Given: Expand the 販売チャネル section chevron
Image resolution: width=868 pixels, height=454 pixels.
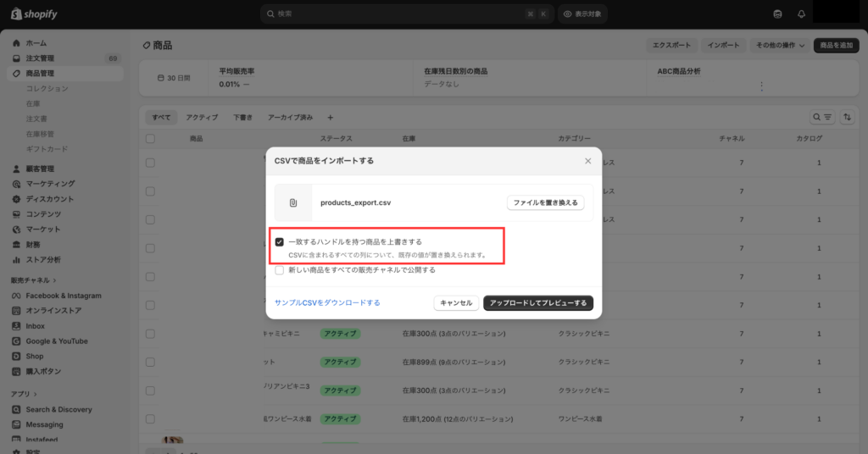Looking at the screenshot, I should [x=55, y=280].
